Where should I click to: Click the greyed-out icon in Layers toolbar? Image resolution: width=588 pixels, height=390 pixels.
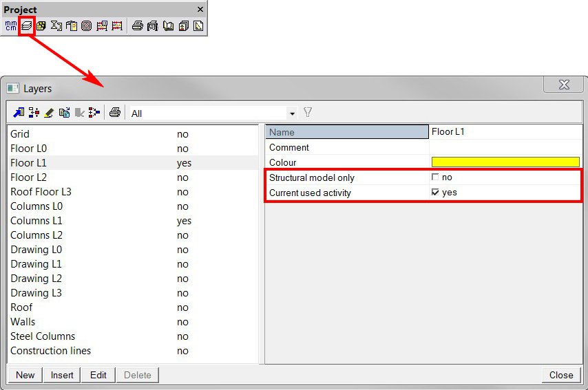click(79, 112)
